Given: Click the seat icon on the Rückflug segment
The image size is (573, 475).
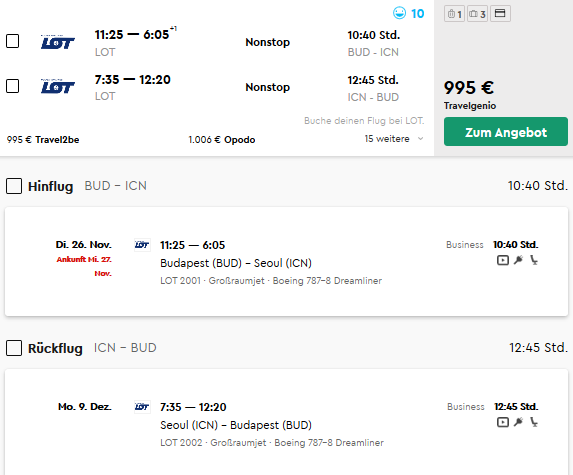Looking at the screenshot, I should (x=534, y=422).
